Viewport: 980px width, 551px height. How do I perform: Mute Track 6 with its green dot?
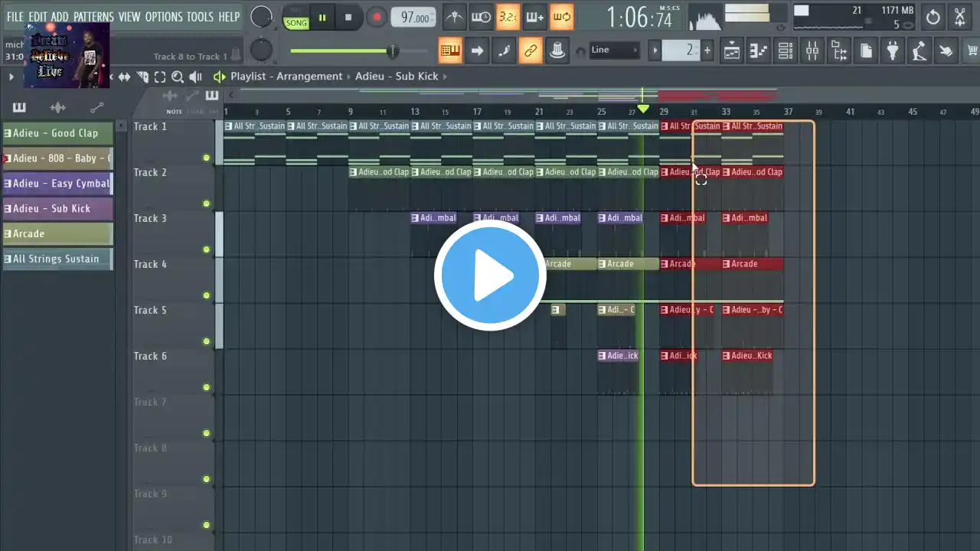pos(206,388)
